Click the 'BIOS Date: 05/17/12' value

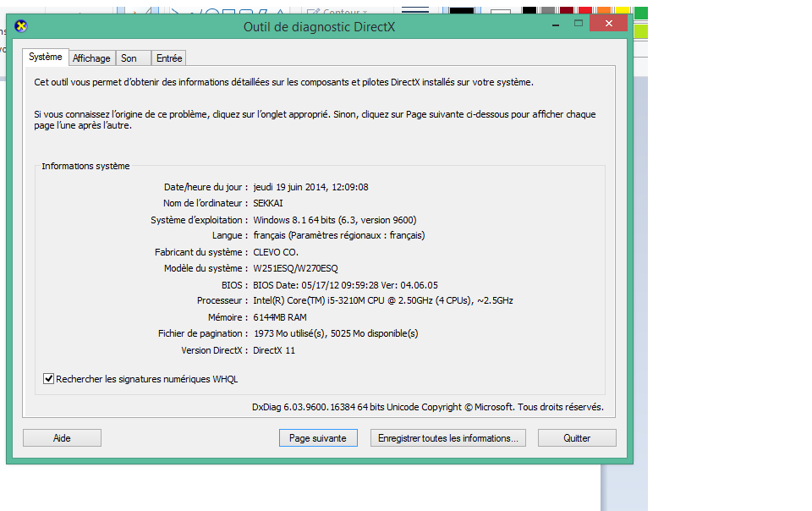coord(345,285)
